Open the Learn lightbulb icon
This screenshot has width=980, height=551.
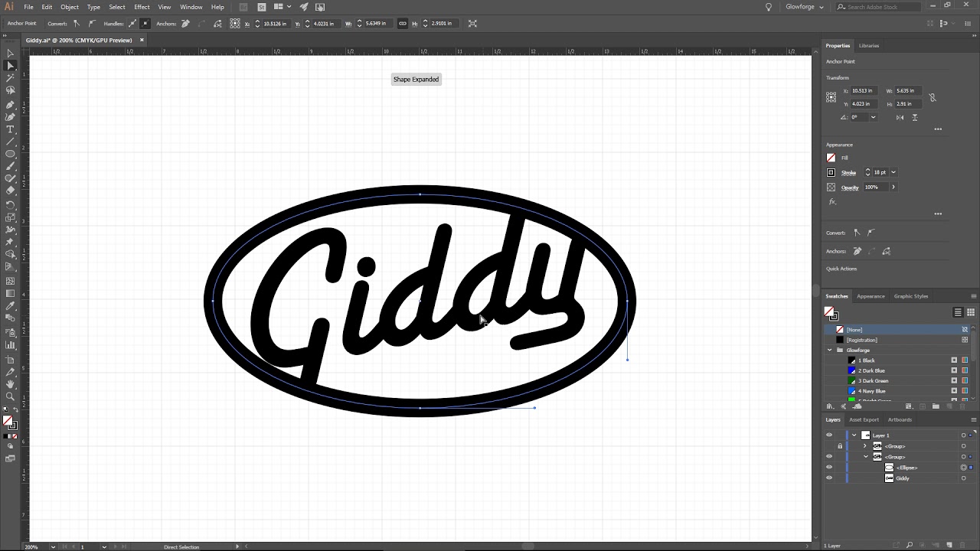(x=769, y=7)
